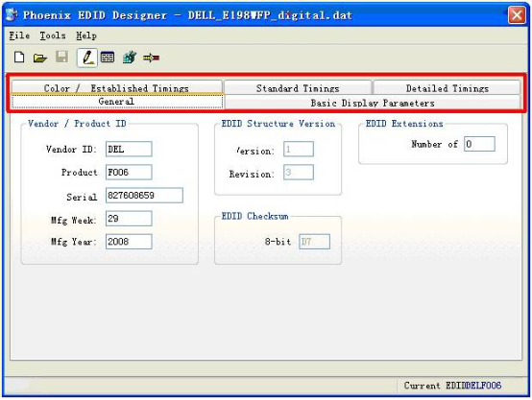This screenshot has height=400, width=532.
Task: Open the Tools menu
Action: point(53,35)
